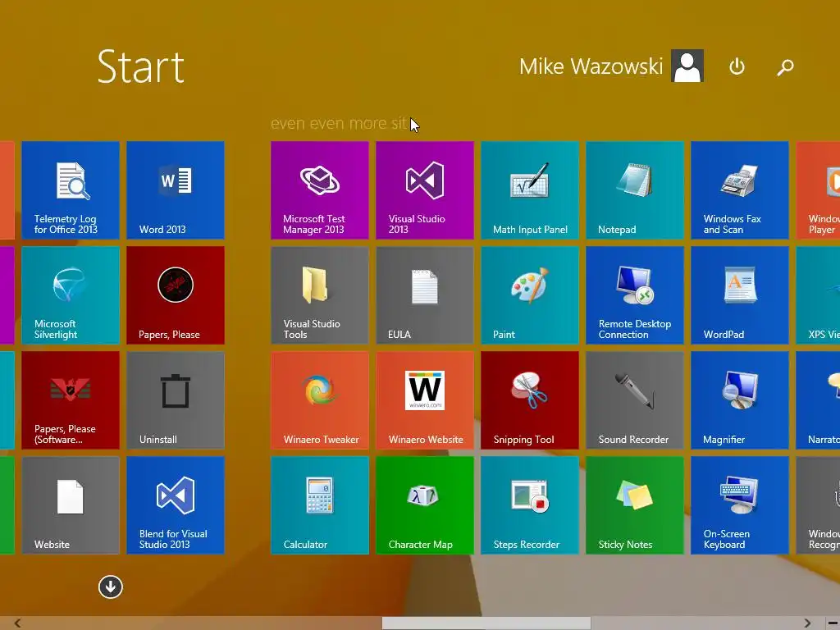Launch Narrator tile
The width and height of the screenshot is (840, 630).
coord(818,400)
